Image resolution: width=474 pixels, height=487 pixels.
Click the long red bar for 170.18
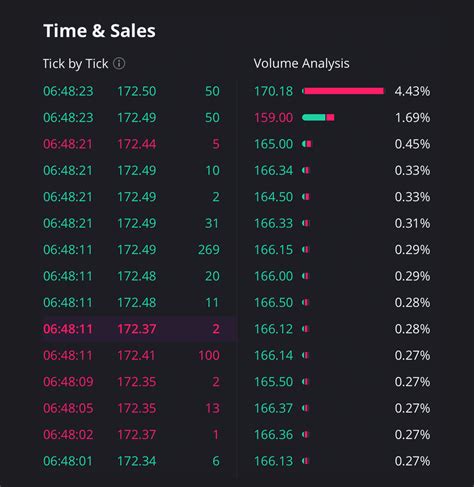click(x=343, y=91)
